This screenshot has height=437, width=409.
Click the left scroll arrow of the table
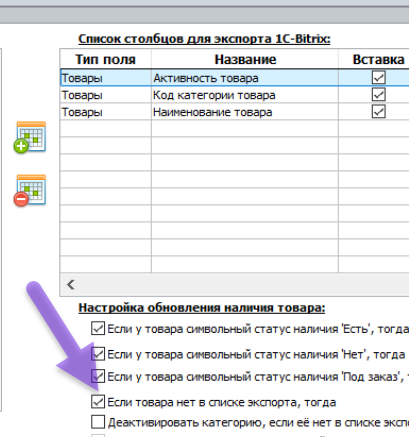(x=70, y=285)
